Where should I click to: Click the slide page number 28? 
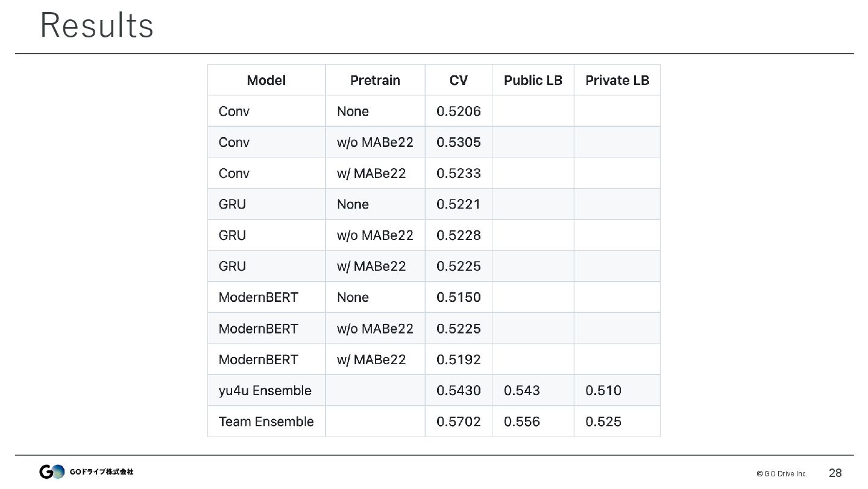835,473
